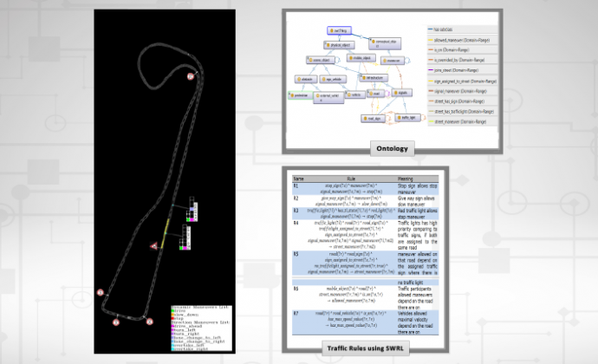Select rule row R4 in the table
The height and width of the screenshot is (364, 598).
[366, 236]
